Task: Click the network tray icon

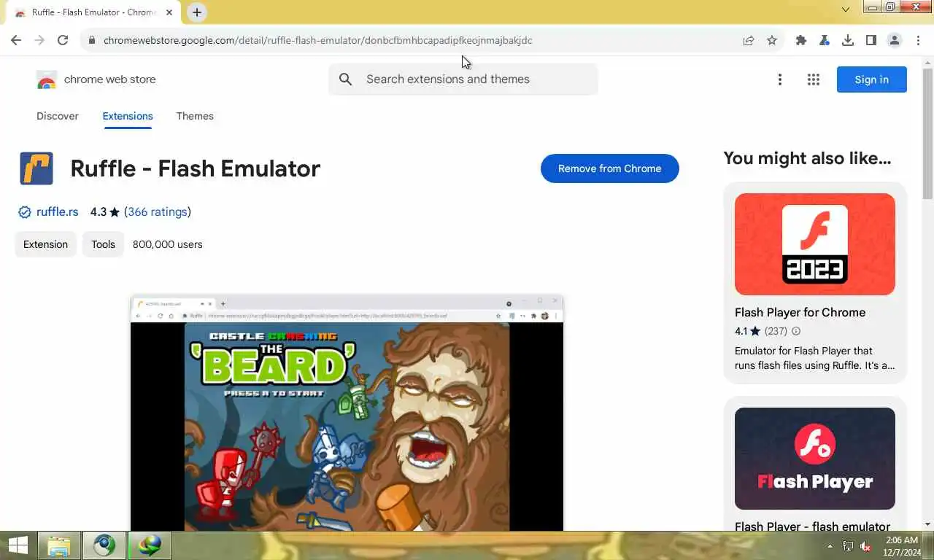Action: [848, 546]
